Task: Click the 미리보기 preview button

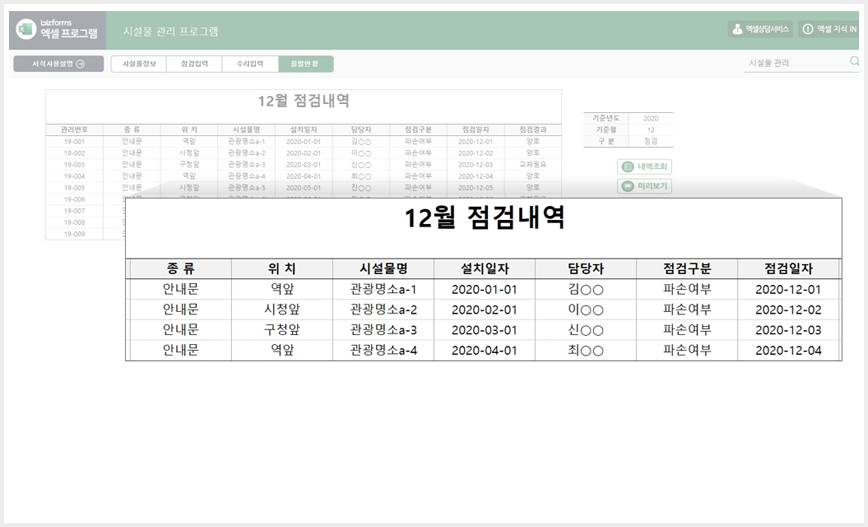Action: pos(644,187)
